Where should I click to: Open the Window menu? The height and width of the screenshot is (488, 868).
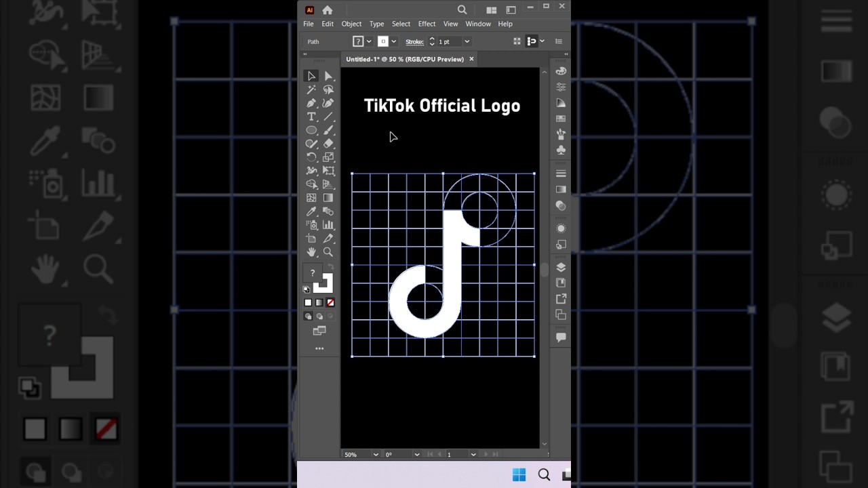coord(478,24)
